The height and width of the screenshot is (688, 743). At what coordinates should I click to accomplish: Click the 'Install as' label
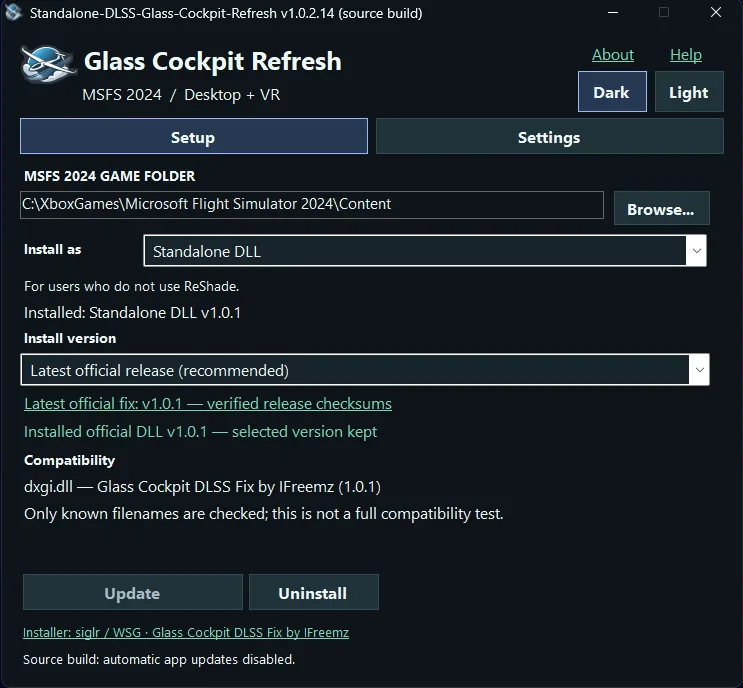(x=52, y=250)
